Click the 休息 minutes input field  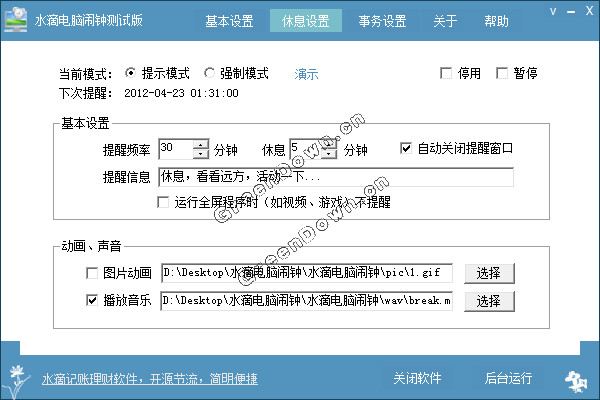click(305, 149)
